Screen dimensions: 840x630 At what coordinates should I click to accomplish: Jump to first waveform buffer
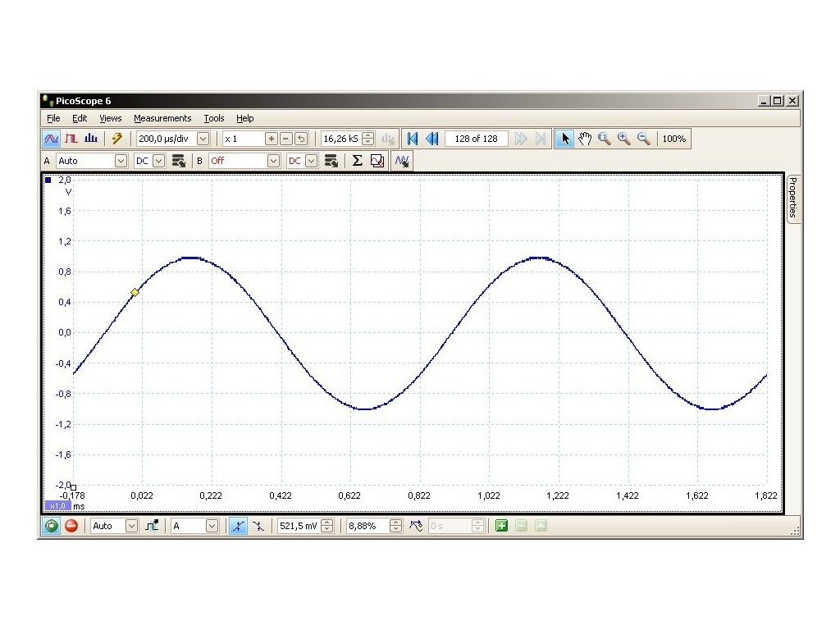[413, 139]
